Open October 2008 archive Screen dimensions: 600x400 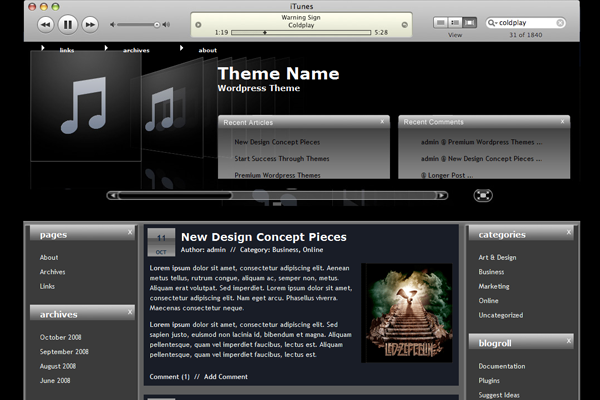60,337
